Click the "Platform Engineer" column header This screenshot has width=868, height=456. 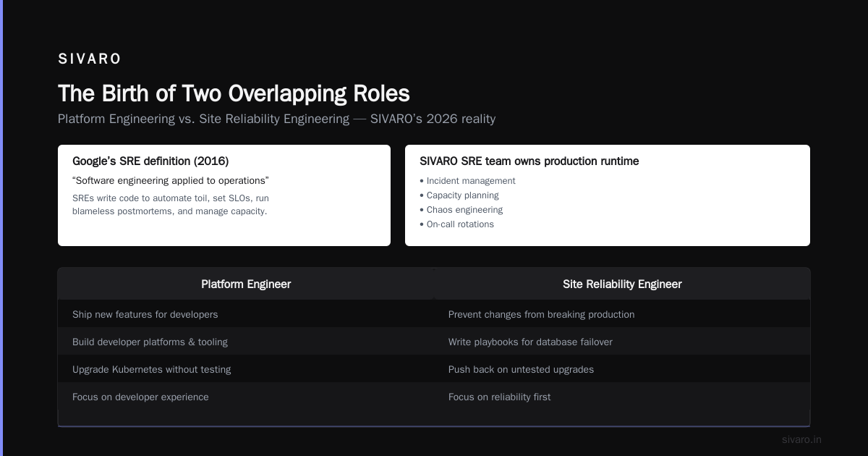(x=246, y=284)
